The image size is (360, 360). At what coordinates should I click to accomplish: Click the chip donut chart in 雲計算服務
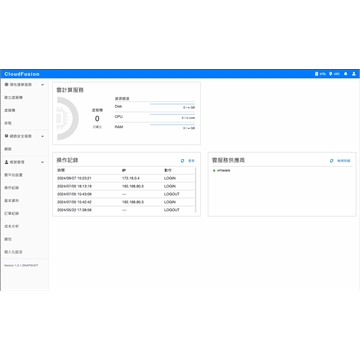coord(68,118)
